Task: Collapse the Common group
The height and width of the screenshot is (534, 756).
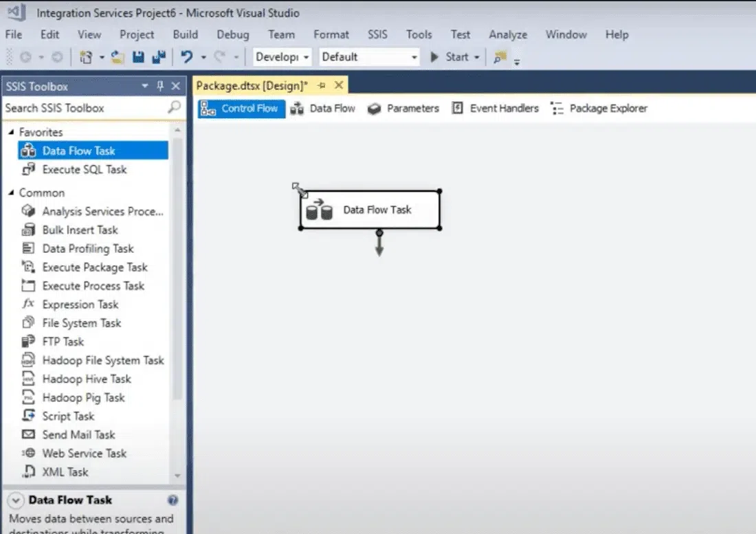Action: tap(11, 192)
